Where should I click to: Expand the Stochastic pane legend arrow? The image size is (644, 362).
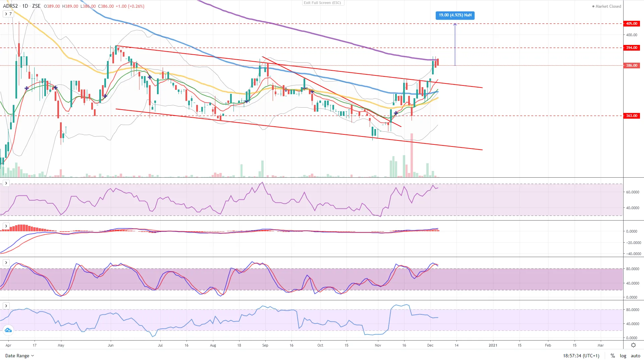pos(6,262)
